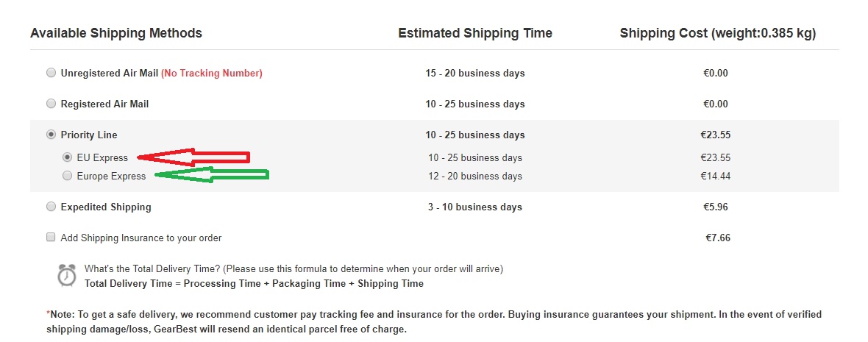Screen dimensions: 868x342
Task: Click the Unregistered Air Mail label
Action: coord(109,73)
